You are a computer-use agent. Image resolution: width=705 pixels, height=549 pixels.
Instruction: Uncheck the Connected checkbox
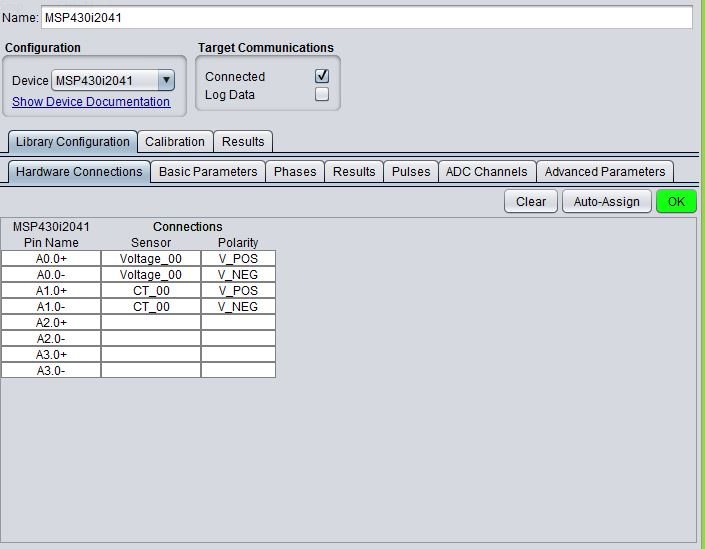pos(322,76)
